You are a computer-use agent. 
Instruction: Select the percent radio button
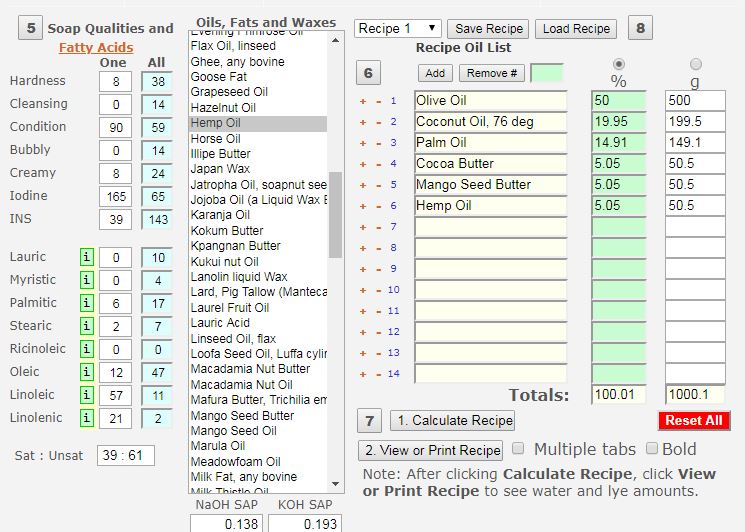(x=619, y=64)
